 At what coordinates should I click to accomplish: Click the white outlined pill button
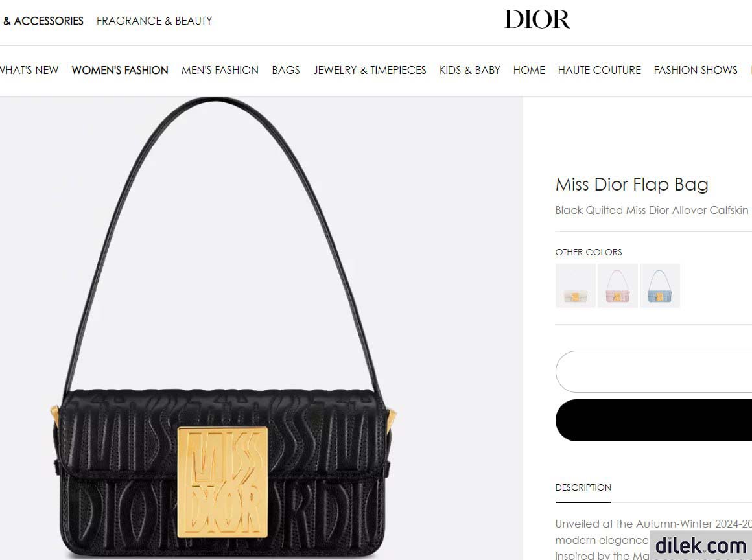point(653,371)
